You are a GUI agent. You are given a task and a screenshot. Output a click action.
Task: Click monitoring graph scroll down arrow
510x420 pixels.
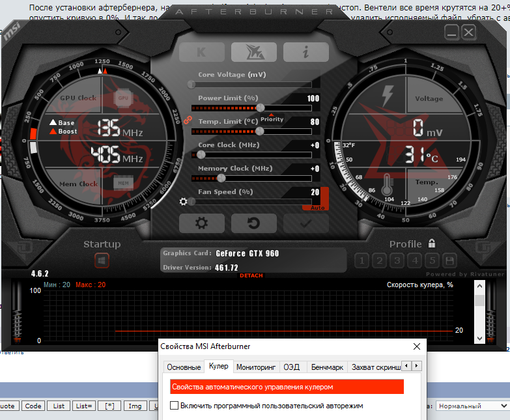479,338
